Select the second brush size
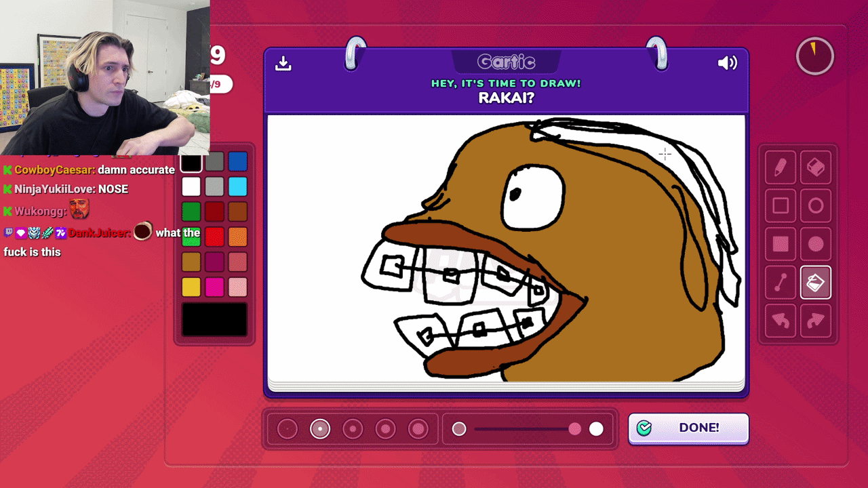 [x=320, y=428]
